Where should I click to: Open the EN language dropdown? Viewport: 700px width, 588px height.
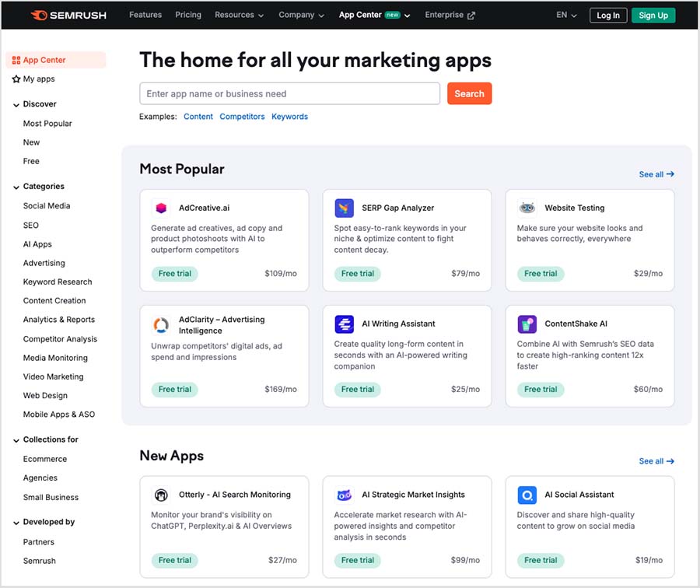(566, 16)
